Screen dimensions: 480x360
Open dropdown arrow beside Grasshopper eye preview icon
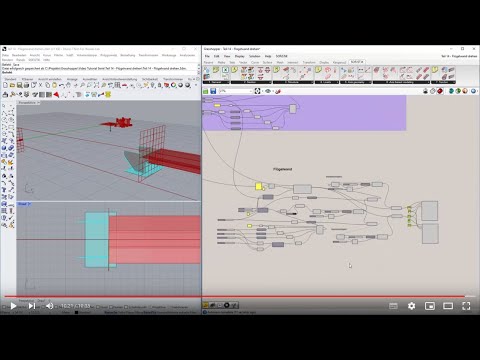[272, 91]
